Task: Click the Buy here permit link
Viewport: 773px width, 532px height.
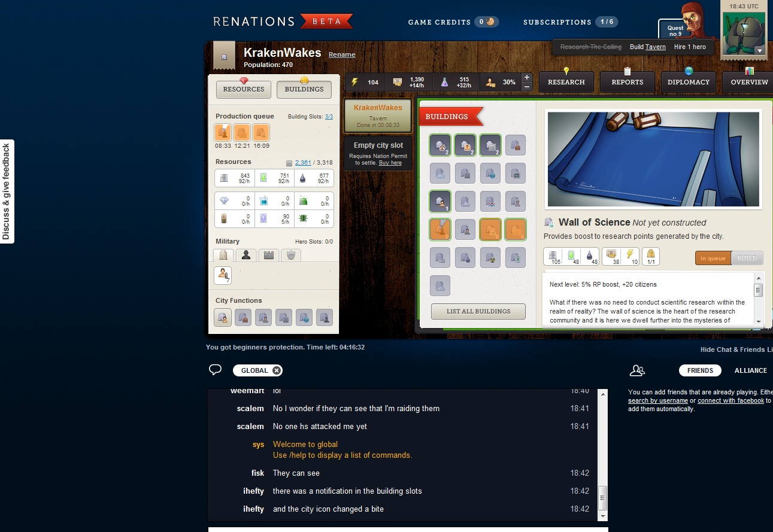Action: pyautogui.click(x=390, y=163)
